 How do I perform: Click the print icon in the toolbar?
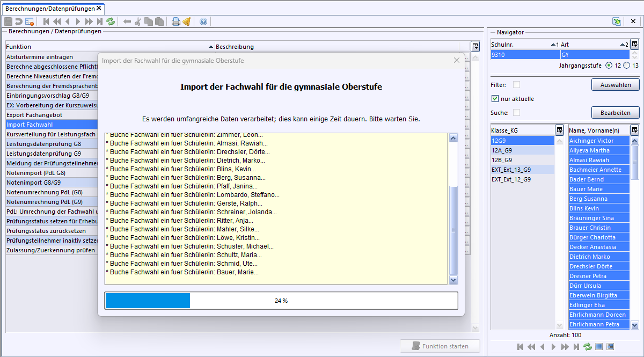[175, 21]
